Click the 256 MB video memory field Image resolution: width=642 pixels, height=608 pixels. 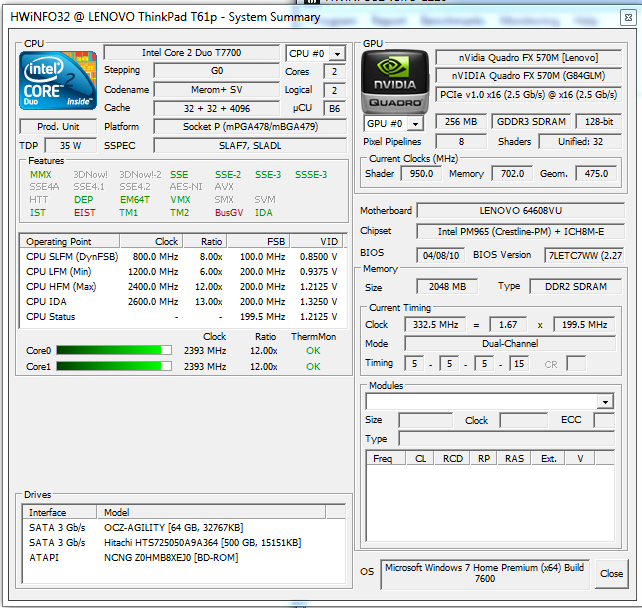(x=461, y=122)
